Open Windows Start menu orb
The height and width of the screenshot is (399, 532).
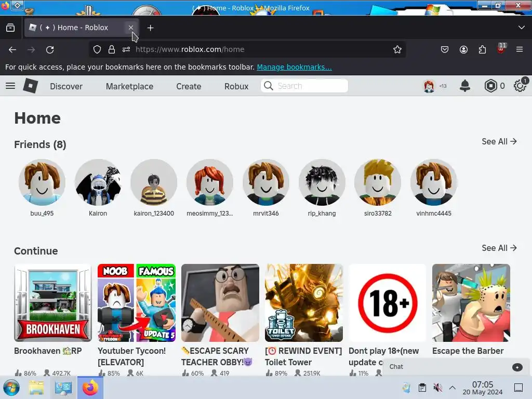[x=11, y=388]
